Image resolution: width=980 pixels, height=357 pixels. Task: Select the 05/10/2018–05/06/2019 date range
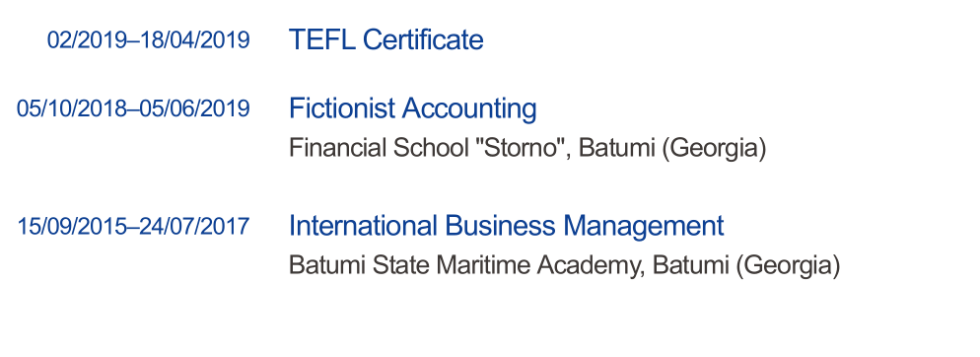pos(133,108)
